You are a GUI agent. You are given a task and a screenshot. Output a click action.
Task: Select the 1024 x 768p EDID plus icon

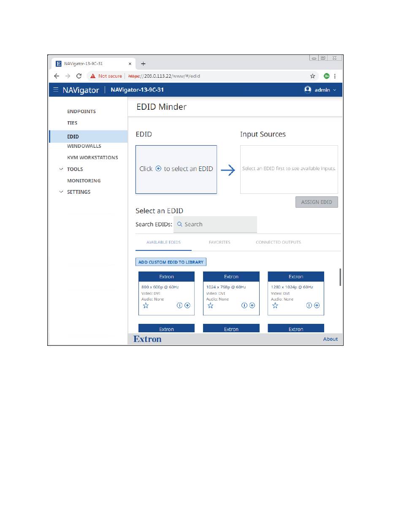(252, 305)
